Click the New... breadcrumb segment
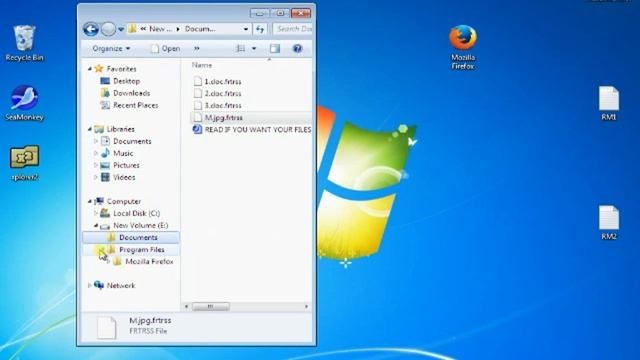The image size is (640, 360). click(160, 29)
